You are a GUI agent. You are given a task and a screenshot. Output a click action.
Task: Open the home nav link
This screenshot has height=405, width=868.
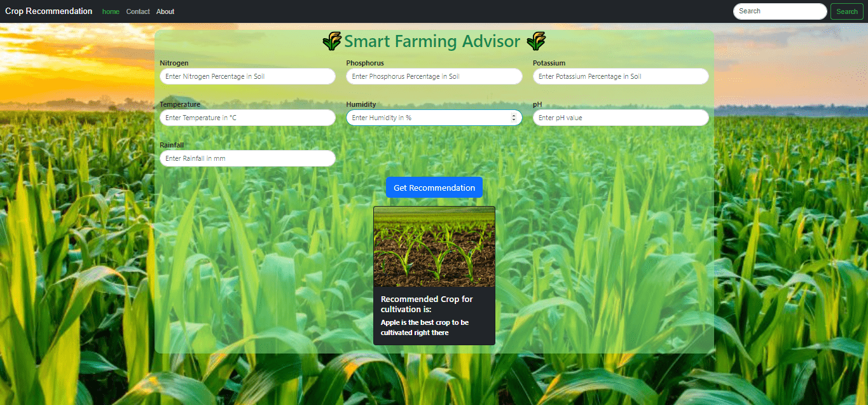(111, 11)
